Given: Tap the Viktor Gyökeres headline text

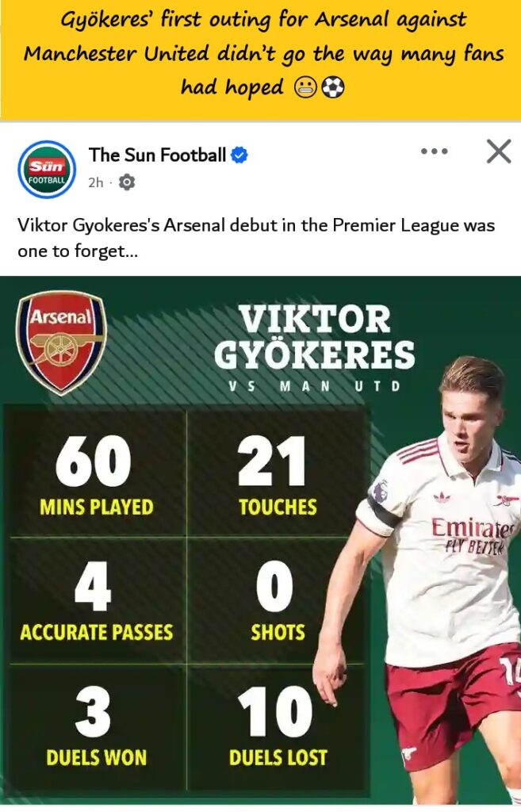Looking at the screenshot, I should point(314,337).
